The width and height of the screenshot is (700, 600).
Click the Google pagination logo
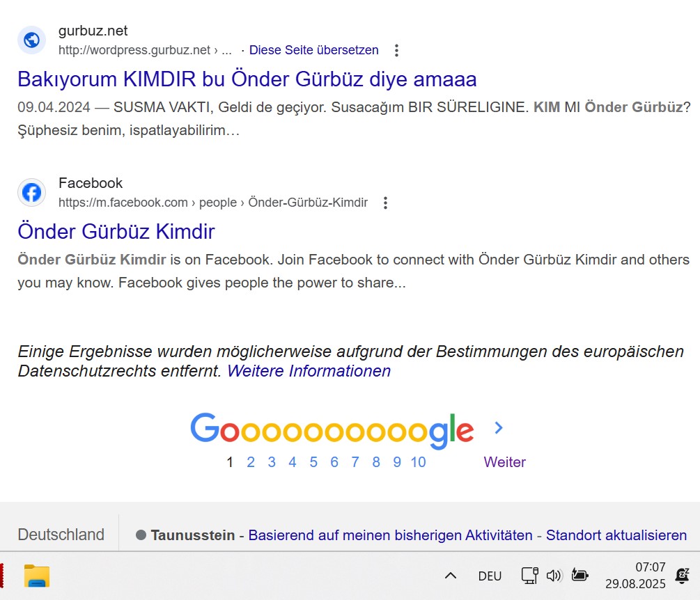(332, 430)
